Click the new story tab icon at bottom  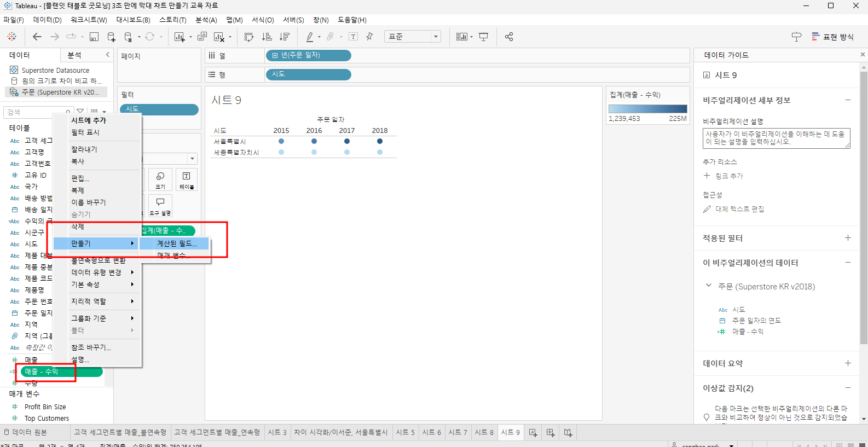(x=568, y=433)
